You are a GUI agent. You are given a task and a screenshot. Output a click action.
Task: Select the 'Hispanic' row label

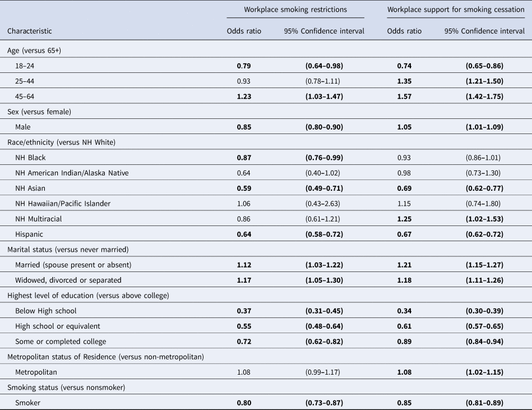30,234
